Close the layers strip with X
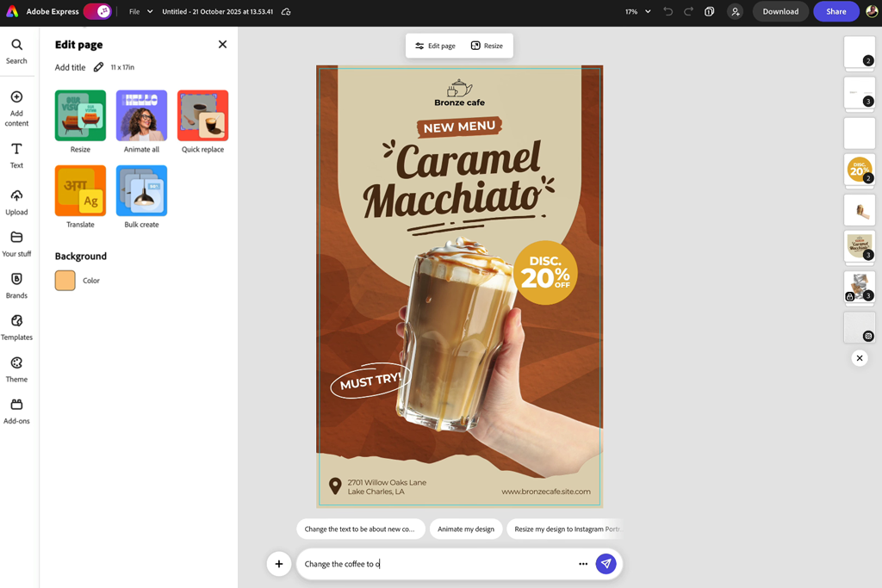 pos(860,358)
